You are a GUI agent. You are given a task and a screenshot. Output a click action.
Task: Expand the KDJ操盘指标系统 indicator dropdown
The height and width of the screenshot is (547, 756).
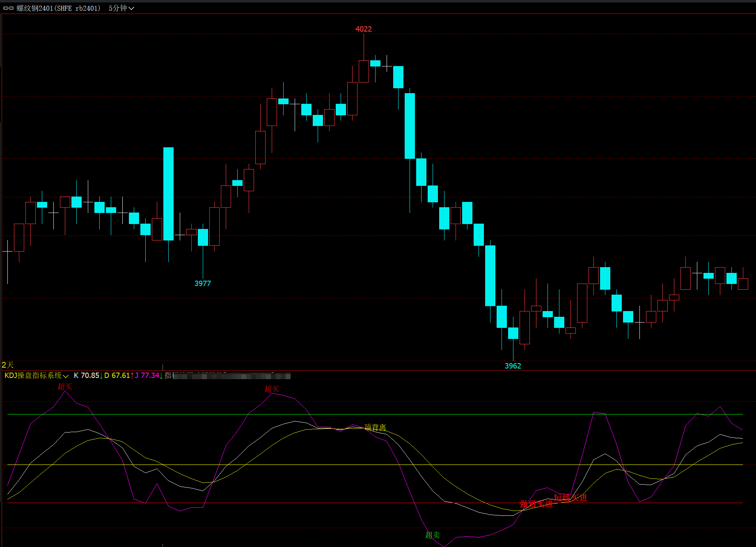(65, 376)
